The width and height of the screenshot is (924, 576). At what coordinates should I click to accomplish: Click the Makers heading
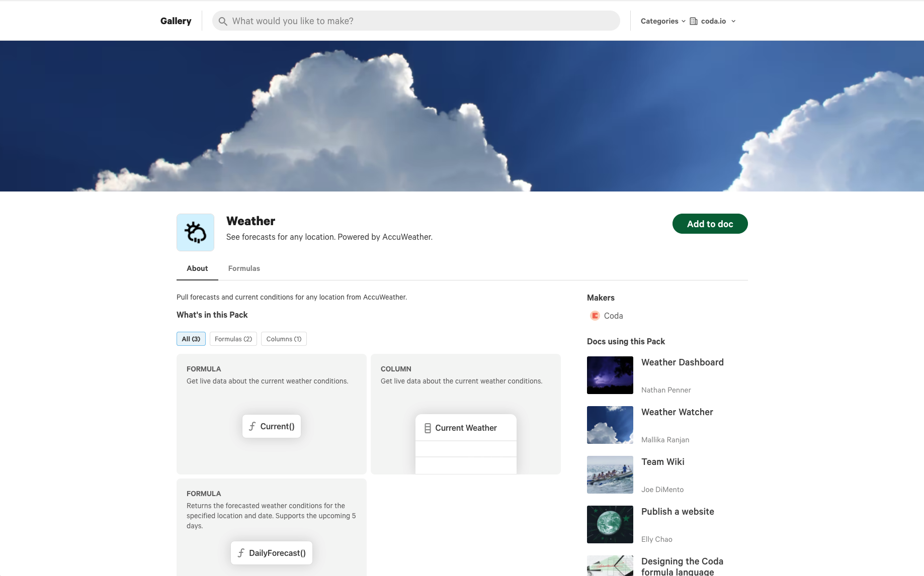(601, 298)
